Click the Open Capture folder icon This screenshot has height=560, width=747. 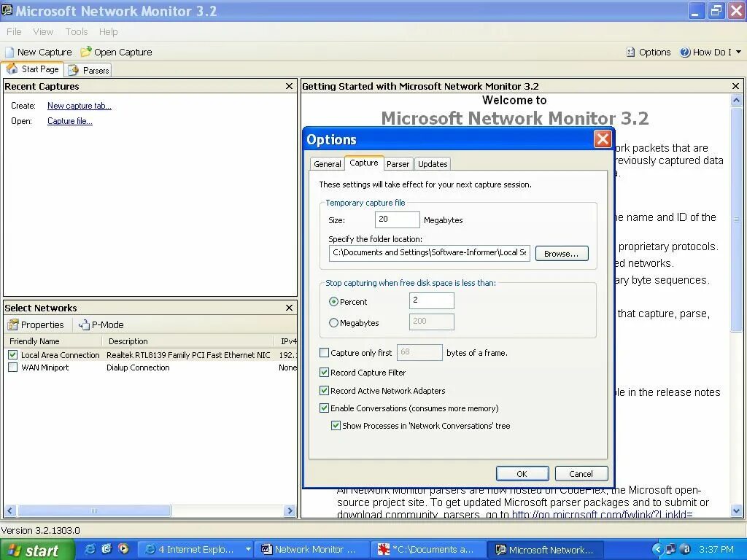(x=86, y=52)
